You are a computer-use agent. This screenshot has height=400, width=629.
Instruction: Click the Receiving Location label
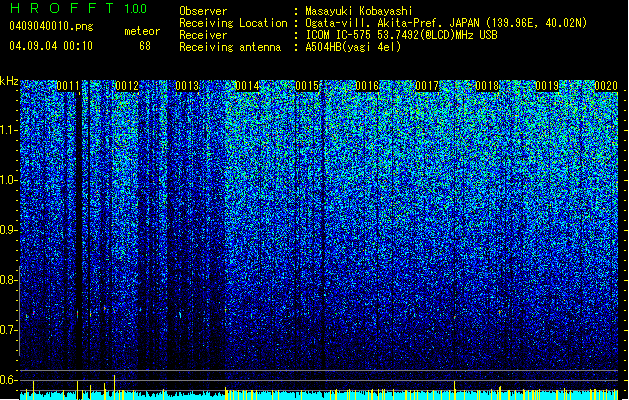coord(233,23)
